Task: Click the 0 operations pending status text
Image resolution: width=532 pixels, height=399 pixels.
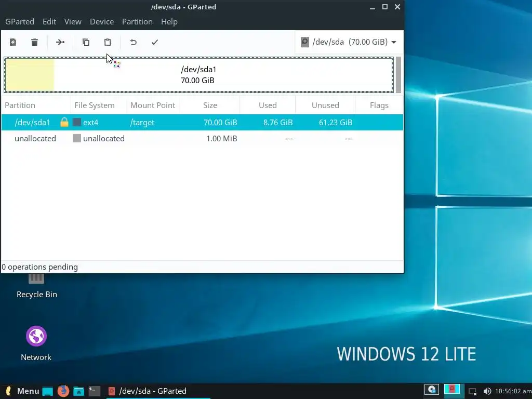Action: 39,267
